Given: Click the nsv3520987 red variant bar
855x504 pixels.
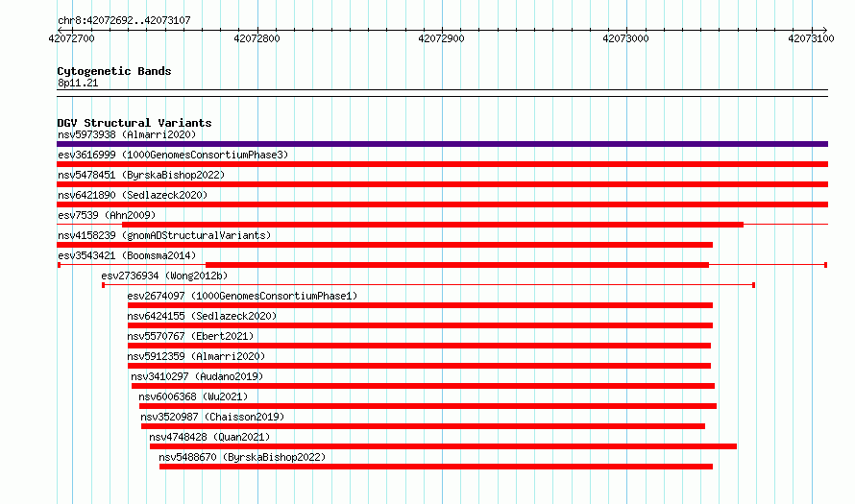Looking at the screenshot, I should pos(423,426).
